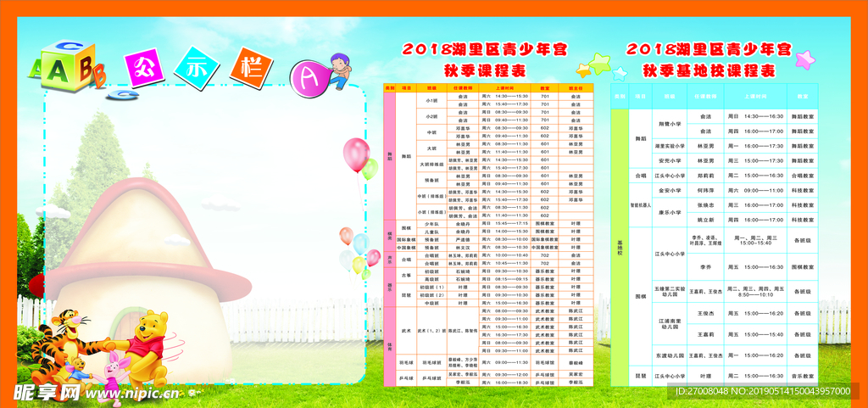The width and height of the screenshot is (868, 408).
Task: Select the '羽毛球馆' classroom cell
Action: point(545,362)
